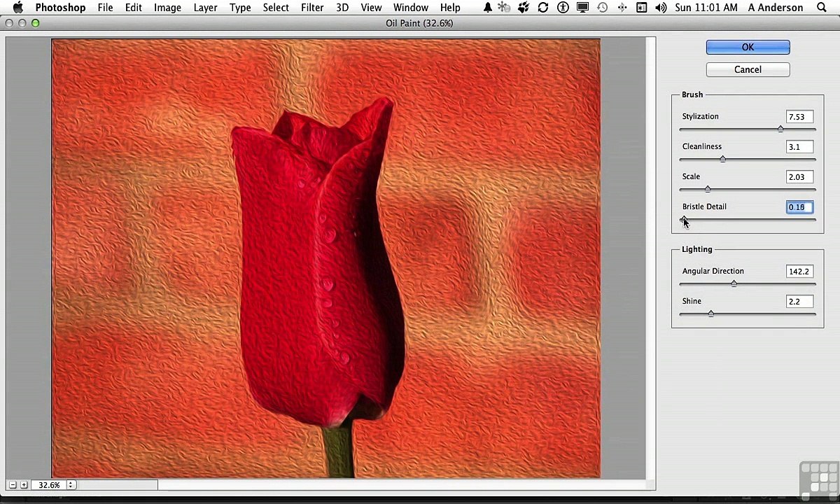Image resolution: width=840 pixels, height=504 pixels.
Task: Open the Layer menu
Action: point(205,8)
